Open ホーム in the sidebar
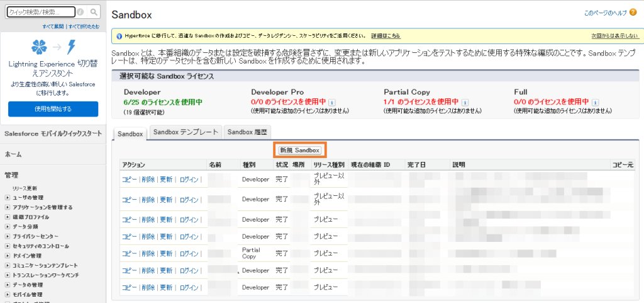 coord(13,154)
